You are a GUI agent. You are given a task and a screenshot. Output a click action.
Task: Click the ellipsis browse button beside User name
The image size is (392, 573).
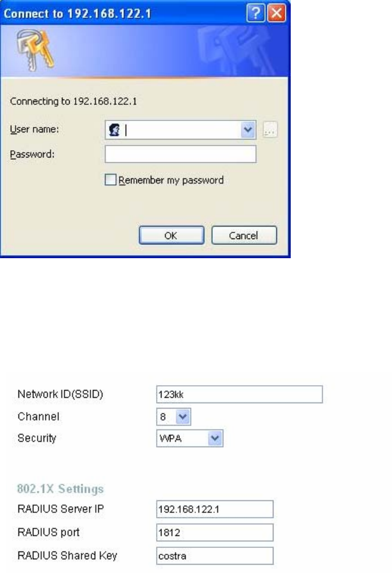(x=270, y=130)
